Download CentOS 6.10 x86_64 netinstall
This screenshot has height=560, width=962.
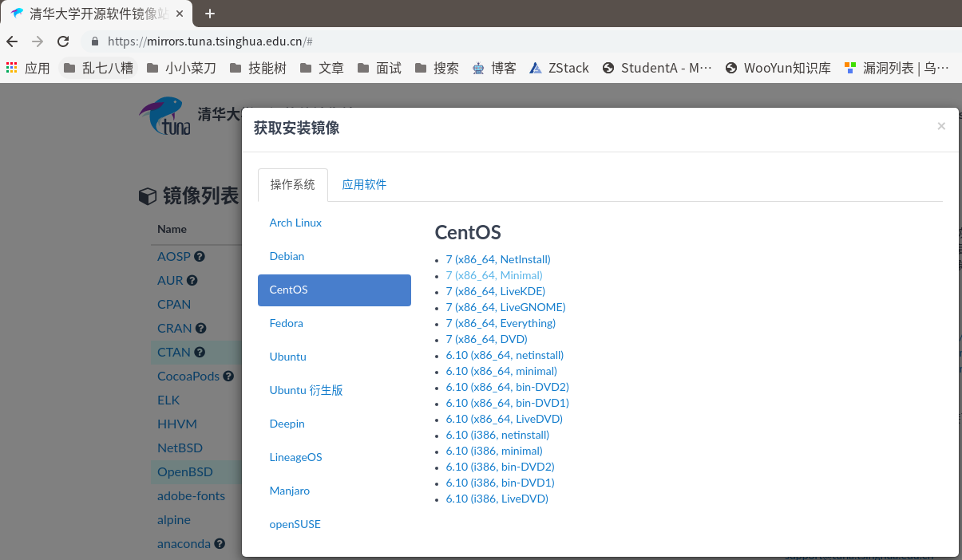(505, 355)
